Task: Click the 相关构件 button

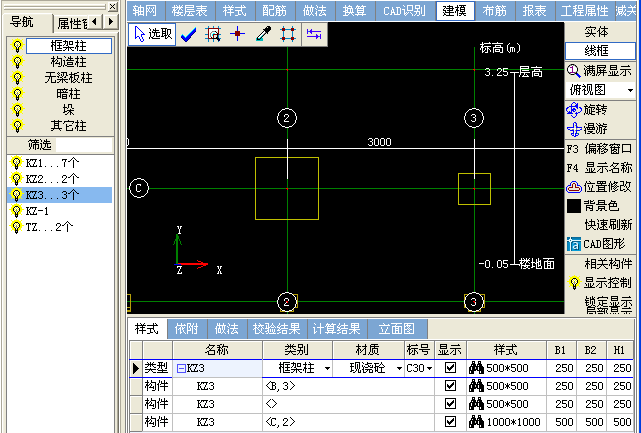Action: pyautogui.click(x=608, y=264)
